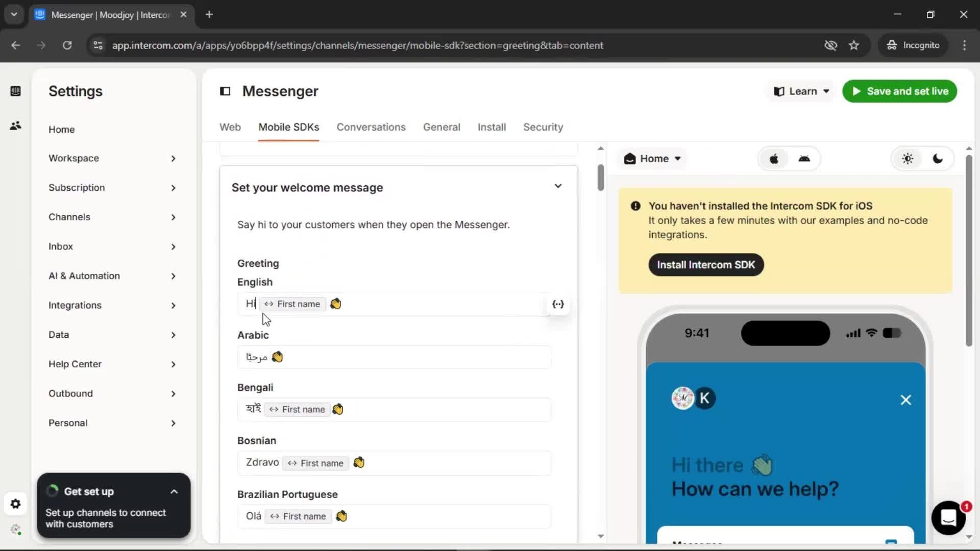Open Chrome three-dot menu

pos(964,45)
